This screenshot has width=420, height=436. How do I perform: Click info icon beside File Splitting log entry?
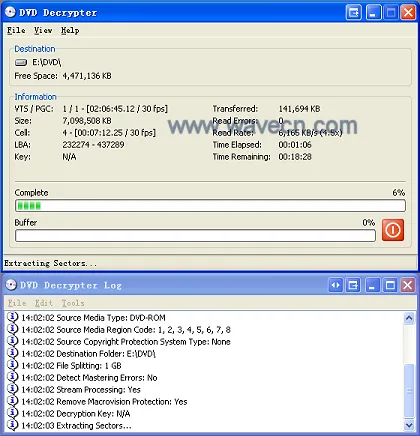click(12, 365)
